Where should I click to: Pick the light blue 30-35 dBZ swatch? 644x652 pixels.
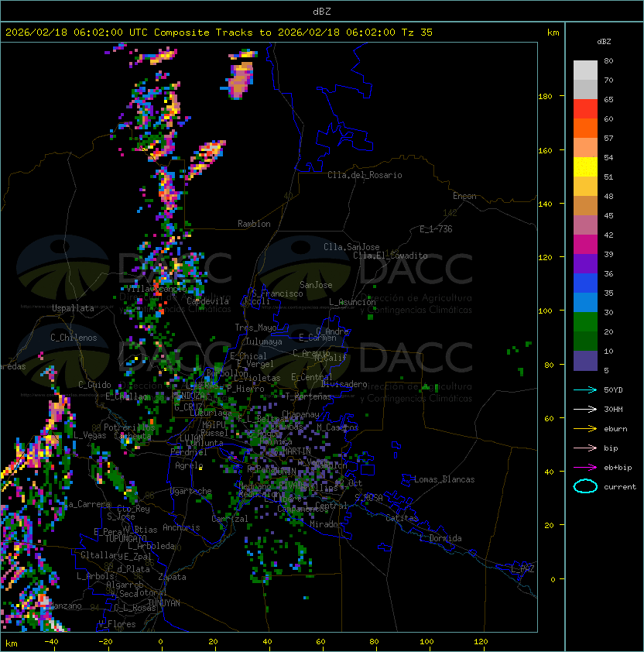coord(585,302)
